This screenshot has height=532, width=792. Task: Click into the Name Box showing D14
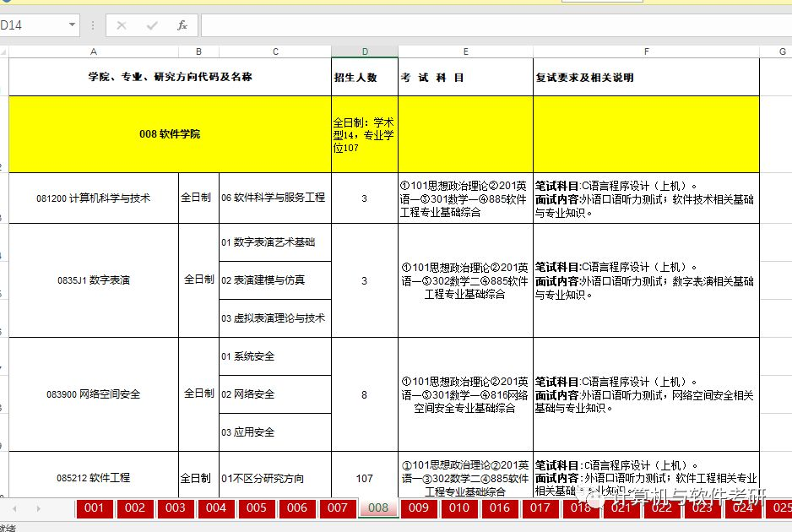pos(32,24)
